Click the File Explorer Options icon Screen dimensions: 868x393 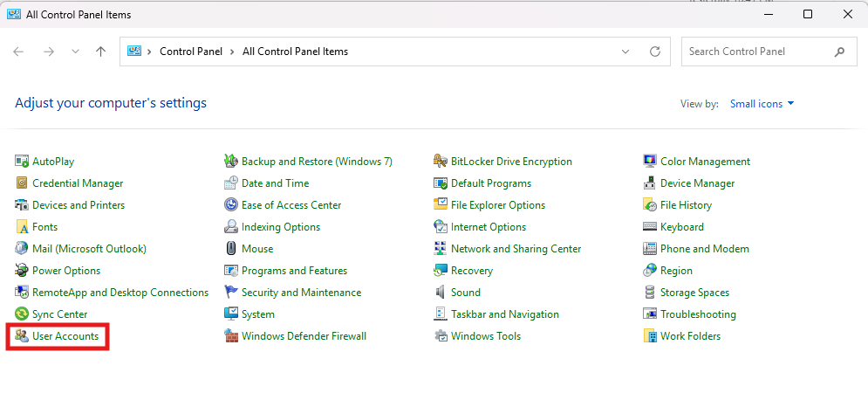(x=440, y=205)
